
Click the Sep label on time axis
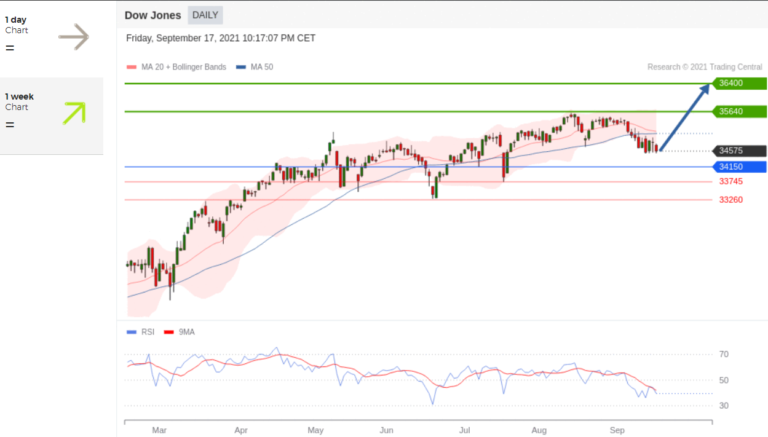(617, 430)
